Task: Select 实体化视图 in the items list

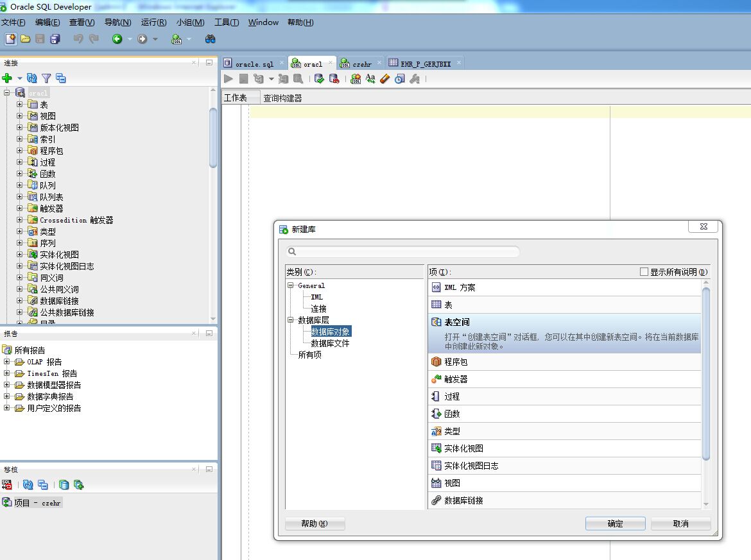Action: (463, 448)
